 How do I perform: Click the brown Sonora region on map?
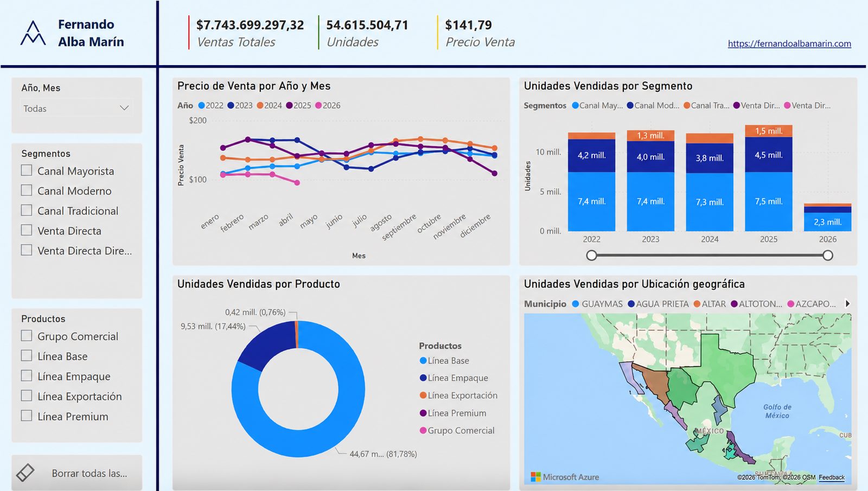[x=654, y=383]
